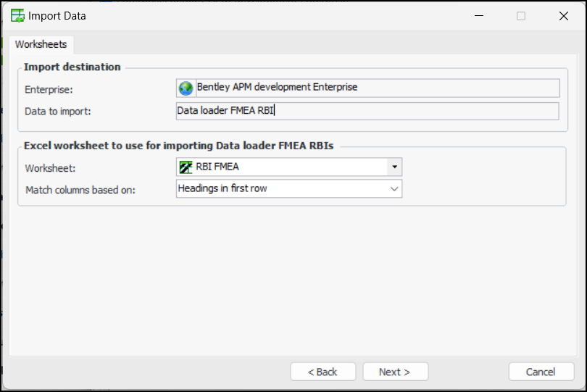Go back with the Back button
The height and width of the screenshot is (392, 587).
coord(322,372)
